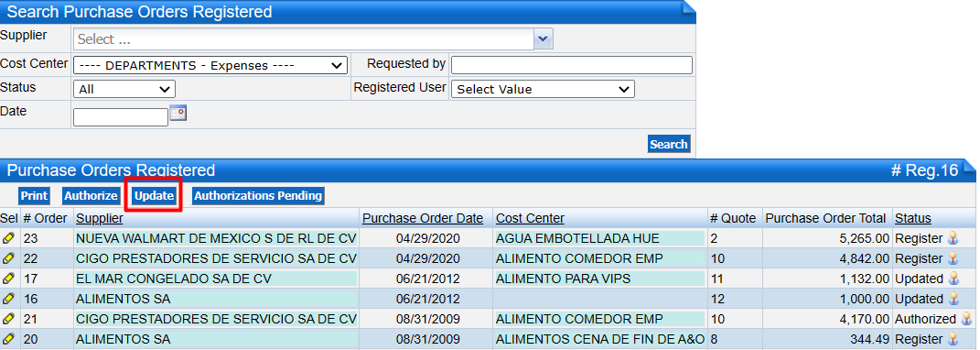This screenshot has width=980, height=350.
Task: Click the pencil edit icon for order 21
Action: pos(8,319)
